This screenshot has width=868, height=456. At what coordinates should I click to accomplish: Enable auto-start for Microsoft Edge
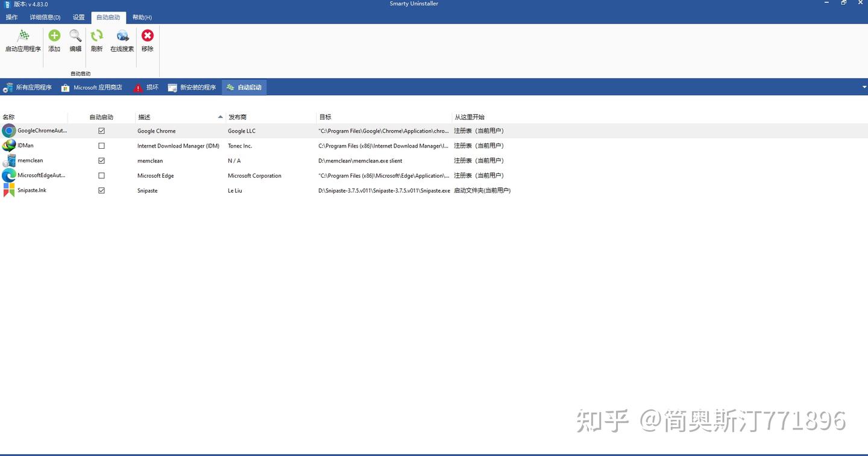pos(101,176)
